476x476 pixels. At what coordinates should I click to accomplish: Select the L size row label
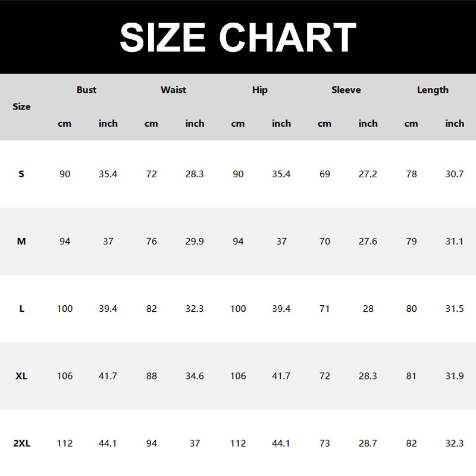21,309
